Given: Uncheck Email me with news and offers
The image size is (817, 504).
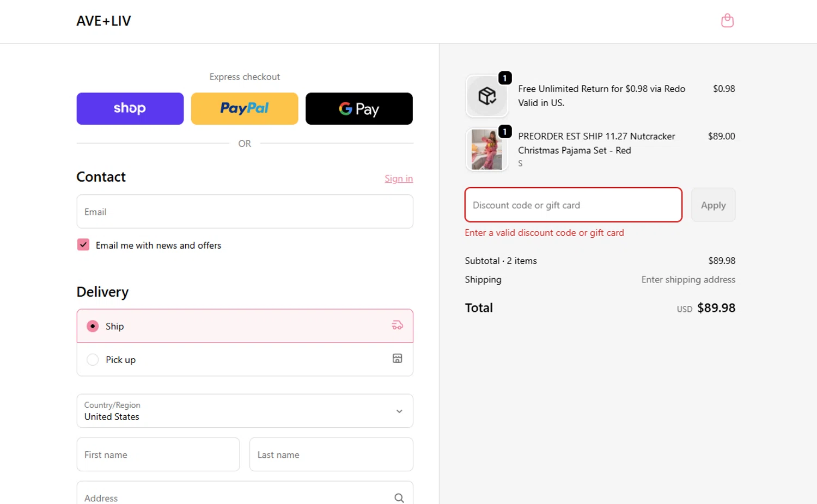Looking at the screenshot, I should pyautogui.click(x=83, y=245).
